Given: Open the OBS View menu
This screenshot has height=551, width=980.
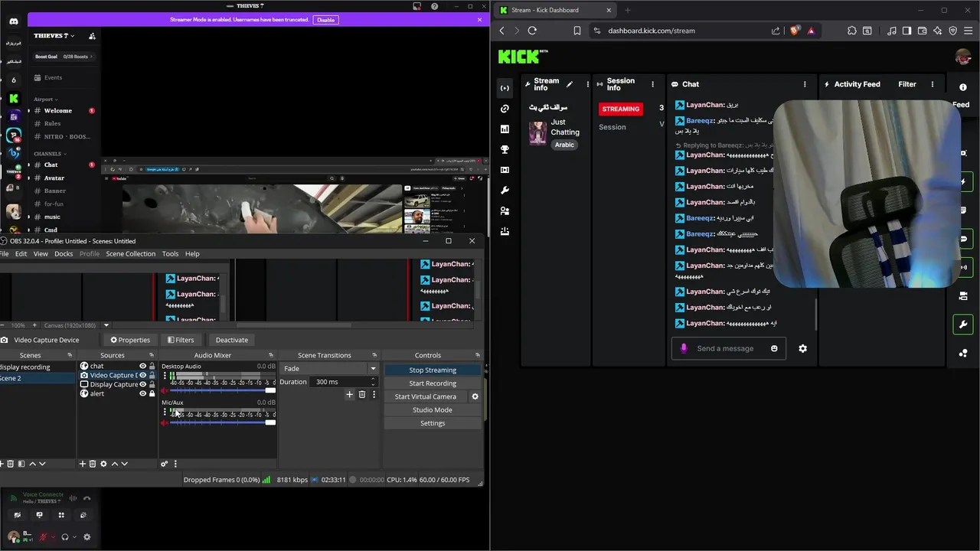Looking at the screenshot, I should pyautogui.click(x=41, y=254).
